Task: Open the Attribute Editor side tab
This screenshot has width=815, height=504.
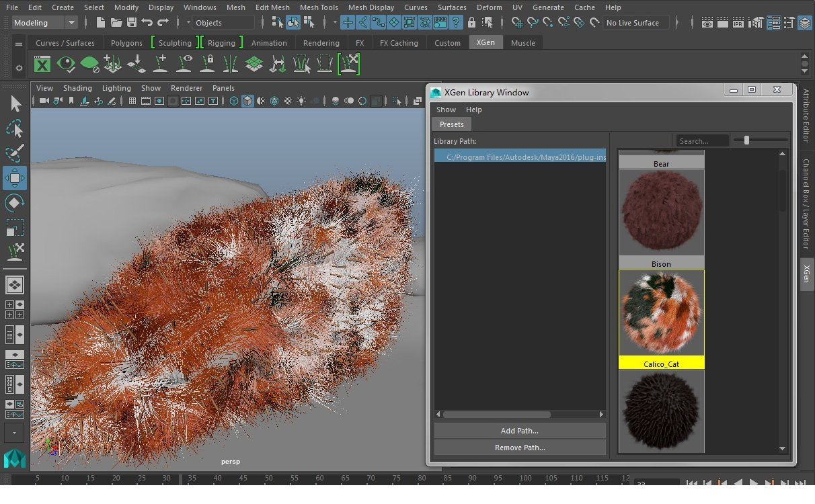Action: click(807, 116)
